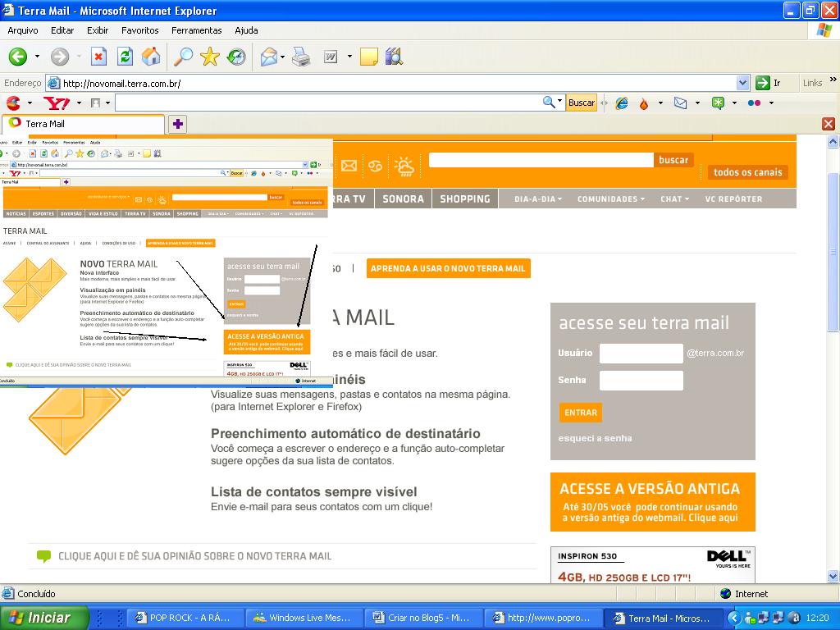Open the History clock icon
The image size is (840, 630).
click(x=236, y=57)
